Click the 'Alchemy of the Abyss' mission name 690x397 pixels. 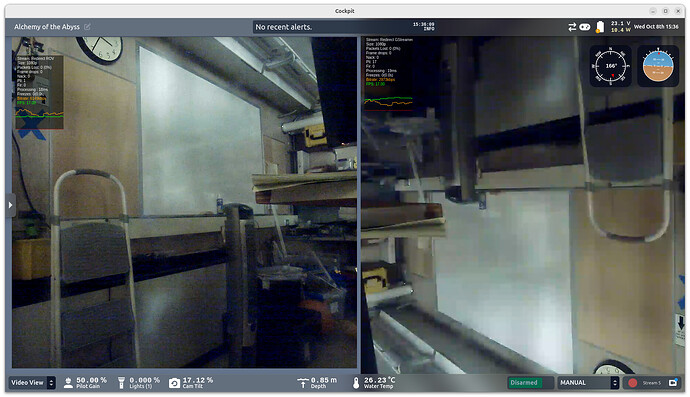pos(47,27)
